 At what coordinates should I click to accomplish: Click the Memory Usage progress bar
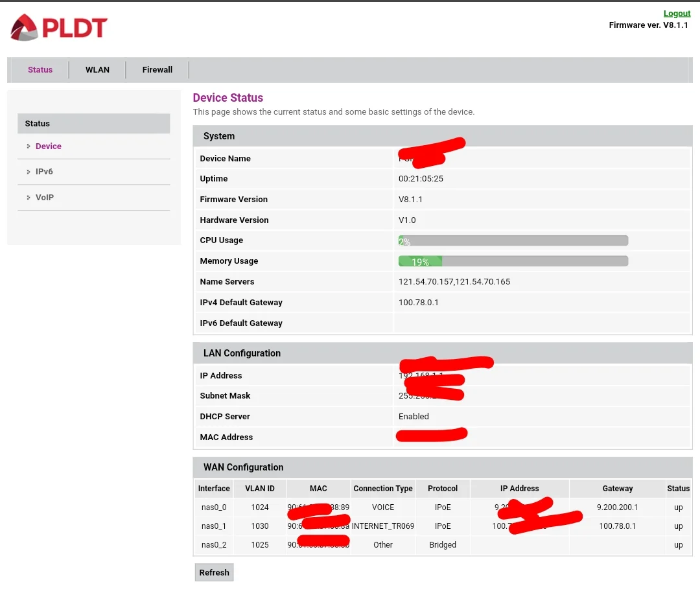click(x=513, y=261)
